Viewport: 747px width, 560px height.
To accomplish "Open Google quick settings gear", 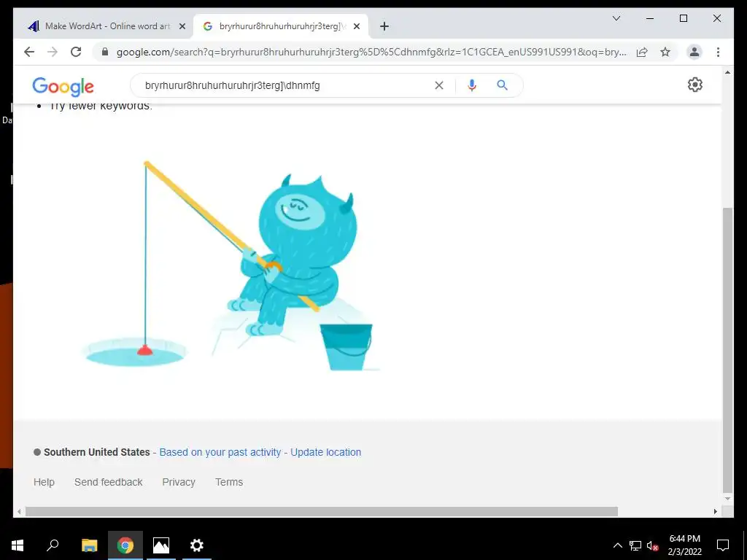I will (x=694, y=85).
